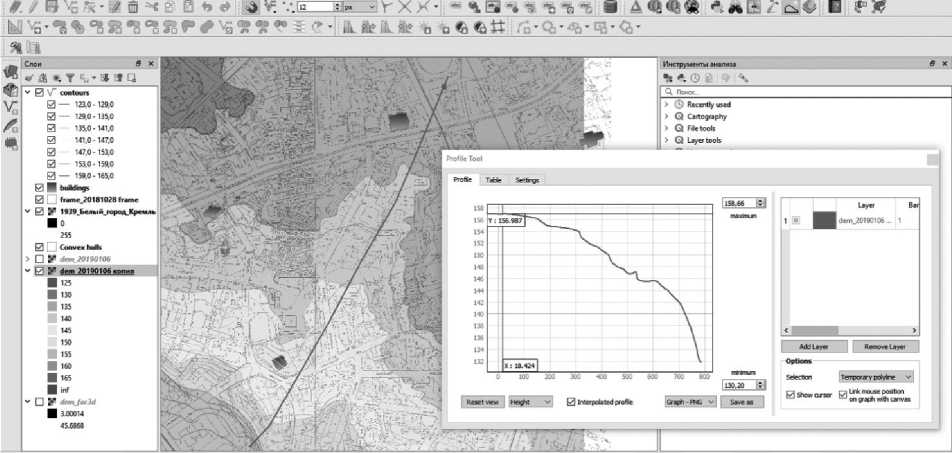Toggle the Interpolated profile checkbox

[x=571, y=401]
